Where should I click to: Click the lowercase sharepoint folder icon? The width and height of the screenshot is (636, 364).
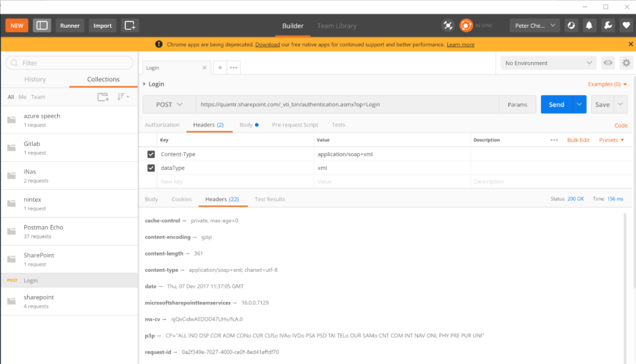coord(11,301)
